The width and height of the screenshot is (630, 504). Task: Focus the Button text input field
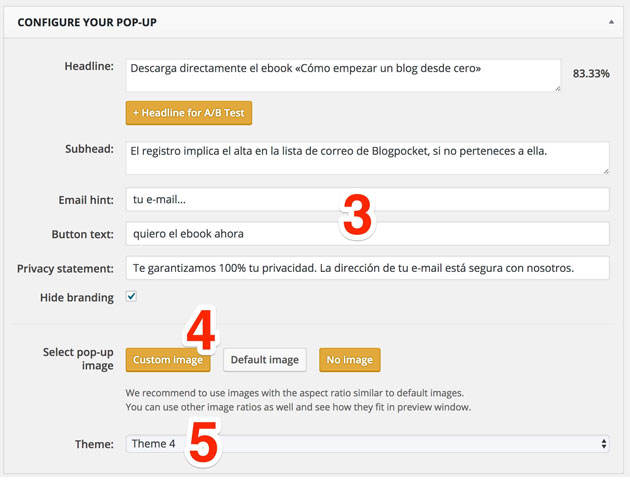click(367, 234)
